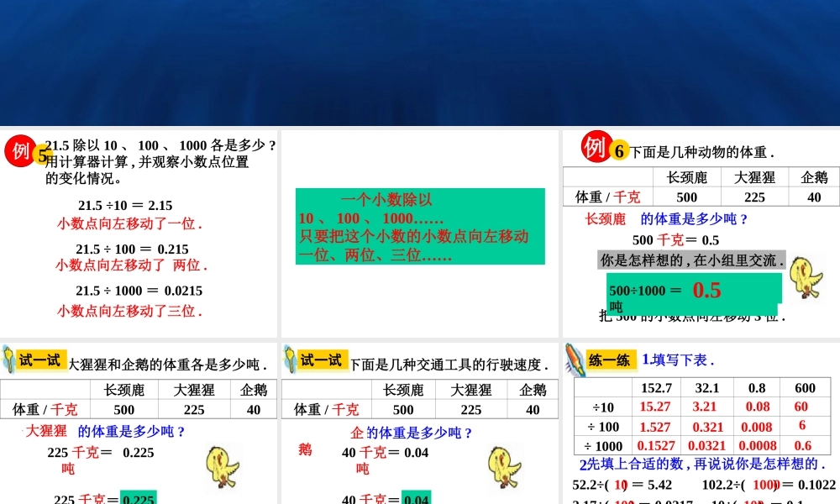Click equation 102.2÷( 1000)= 0.1022

pos(769,486)
